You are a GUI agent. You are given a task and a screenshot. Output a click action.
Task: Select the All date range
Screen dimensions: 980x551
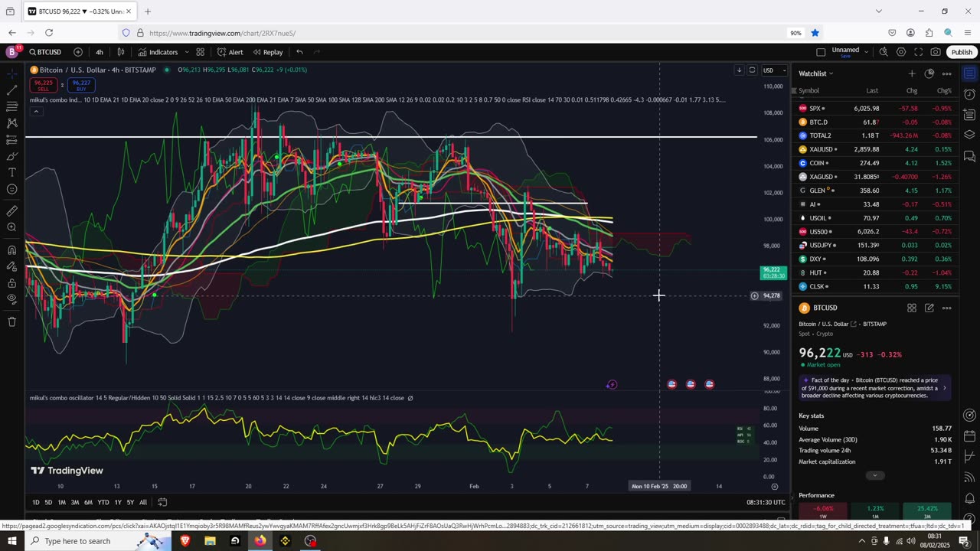coord(143,502)
